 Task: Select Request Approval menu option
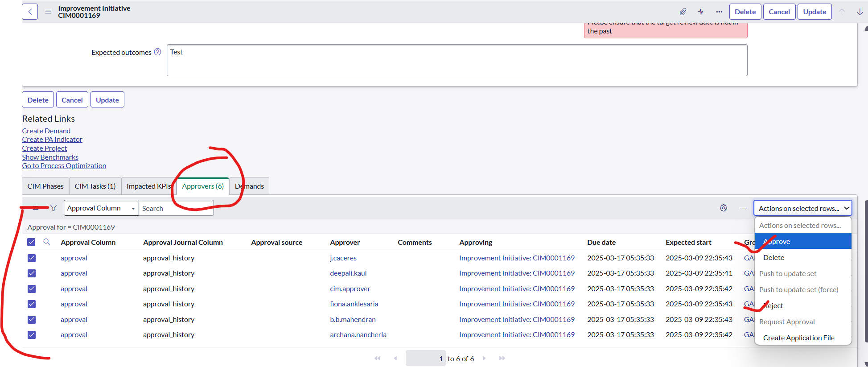[x=803, y=322]
